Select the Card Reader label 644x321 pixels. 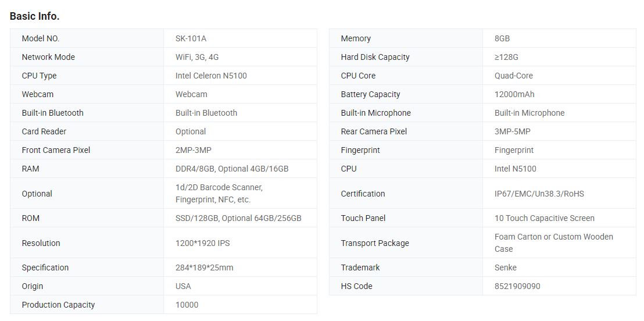pyautogui.click(x=44, y=131)
